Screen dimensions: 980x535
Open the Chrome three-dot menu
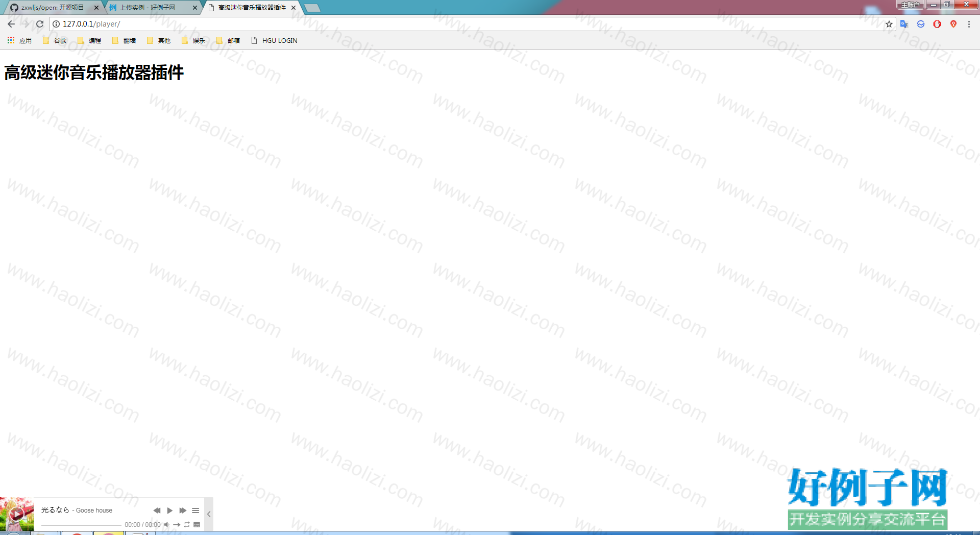click(969, 24)
